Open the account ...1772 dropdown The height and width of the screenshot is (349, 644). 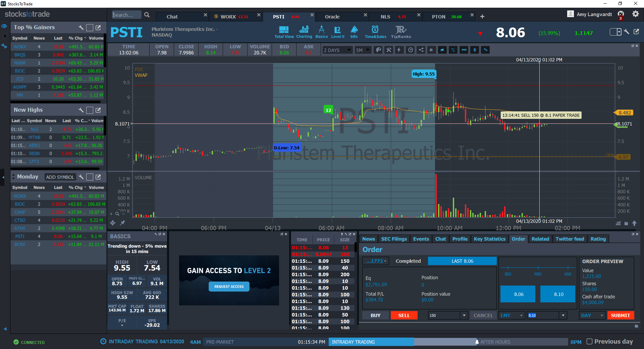click(x=376, y=261)
